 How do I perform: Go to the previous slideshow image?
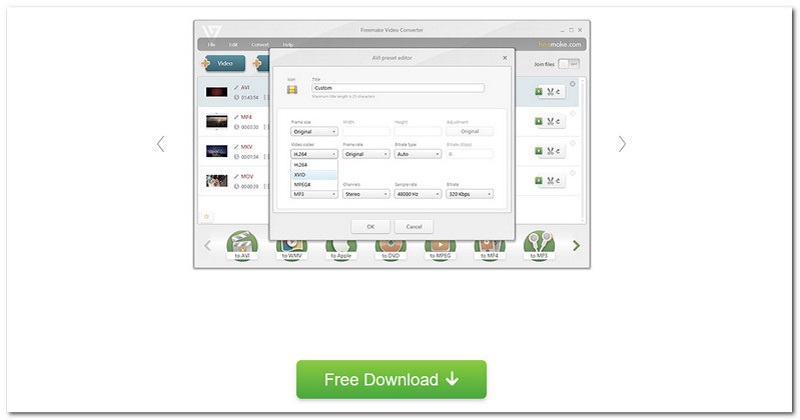tap(161, 144)
